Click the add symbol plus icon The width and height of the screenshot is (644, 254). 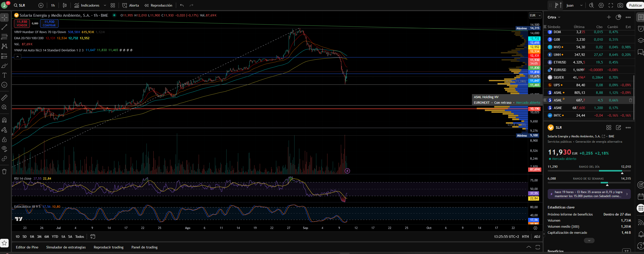point(41,5)
